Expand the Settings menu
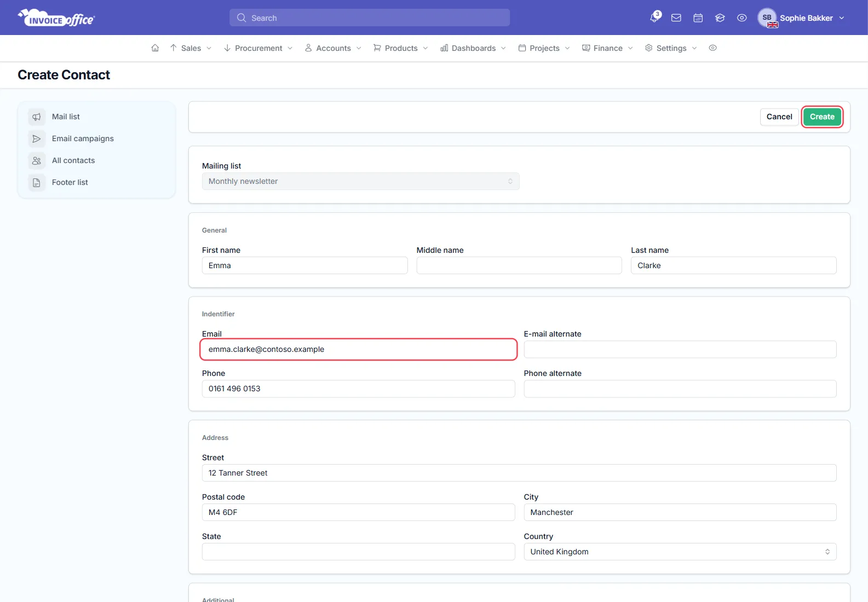Image resolution: width=868 pixels, height=602 pixels. [671, 48]
